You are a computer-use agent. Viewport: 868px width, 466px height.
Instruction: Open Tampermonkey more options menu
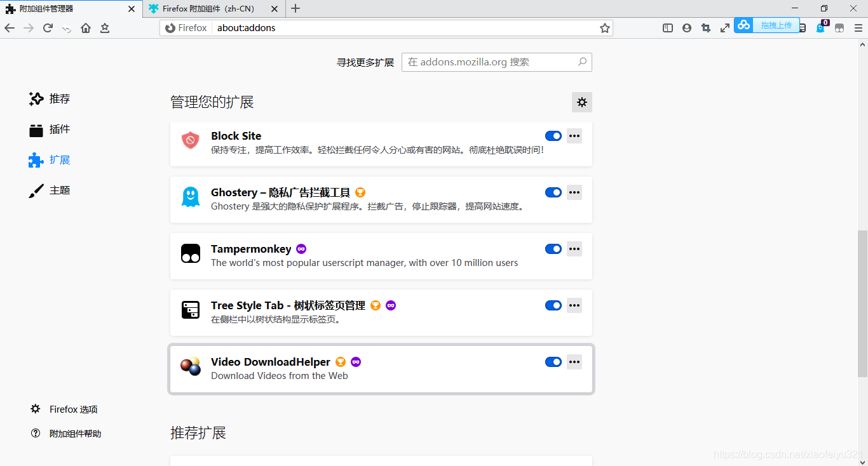574,249
